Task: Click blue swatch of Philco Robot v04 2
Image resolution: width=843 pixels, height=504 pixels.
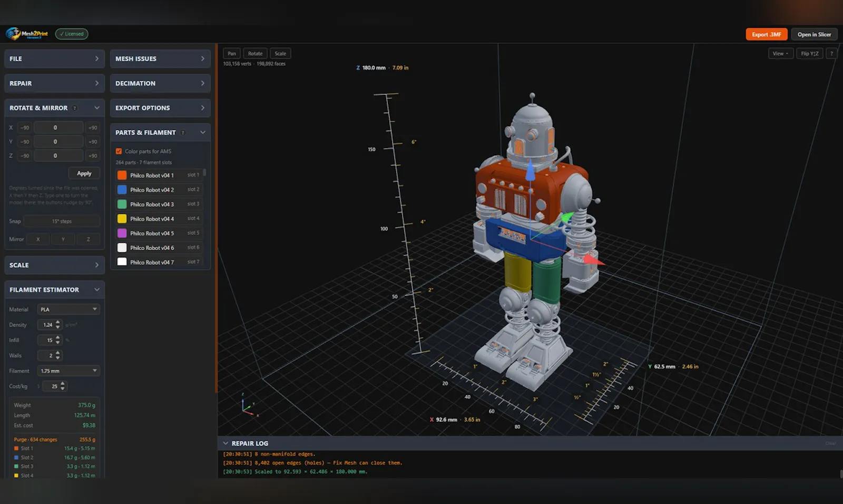Action: 122,190
